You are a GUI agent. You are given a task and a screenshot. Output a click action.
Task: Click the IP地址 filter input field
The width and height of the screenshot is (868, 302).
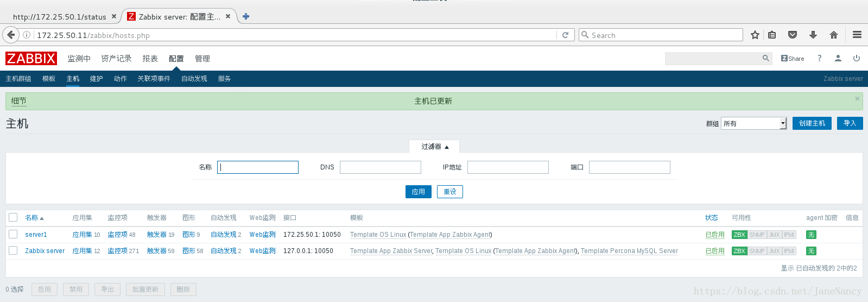point(508,167)
